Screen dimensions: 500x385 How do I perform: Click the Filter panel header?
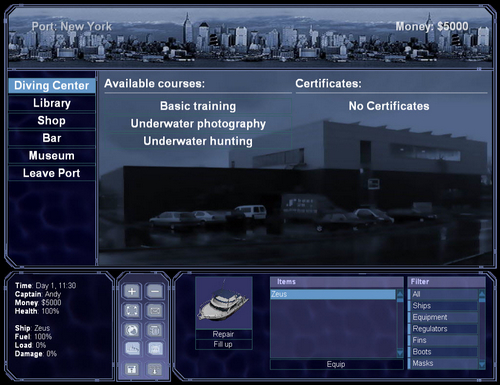point(447,282)
